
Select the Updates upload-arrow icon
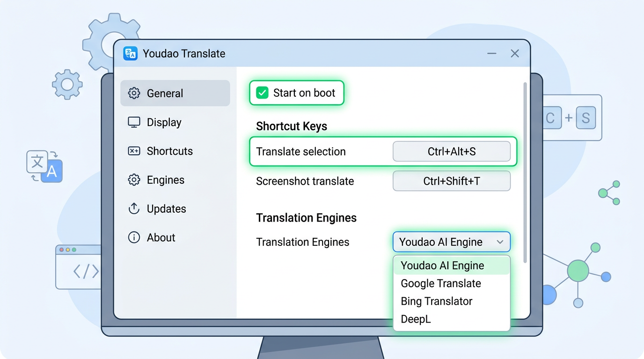click(x=134, y=208)
